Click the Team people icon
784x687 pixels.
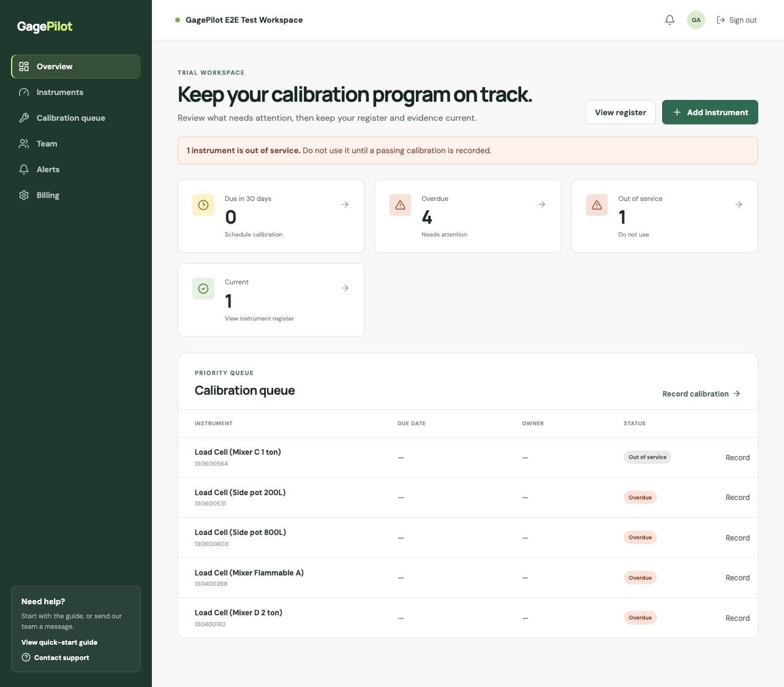24,143
